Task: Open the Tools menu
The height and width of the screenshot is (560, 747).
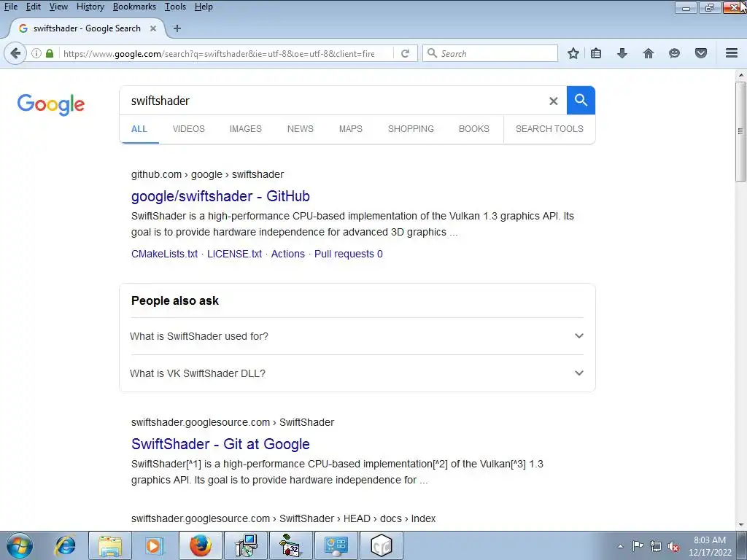Action: [x=175, y=7]
